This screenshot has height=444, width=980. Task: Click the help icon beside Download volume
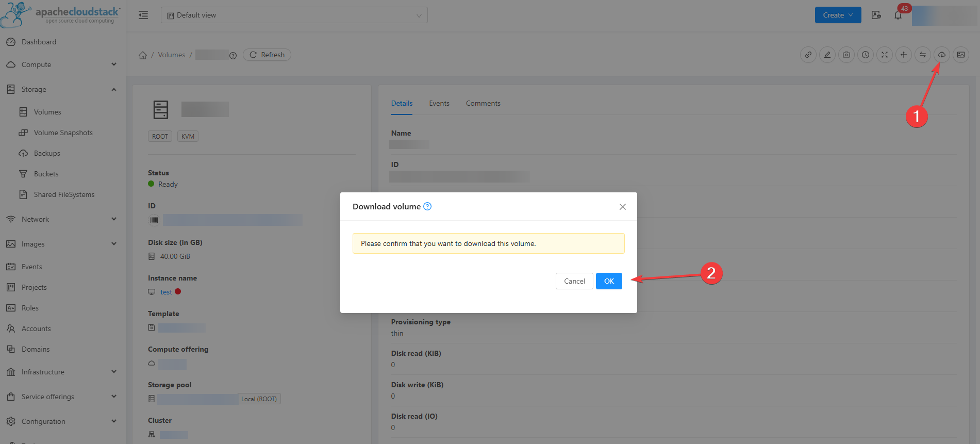[427, 206]
